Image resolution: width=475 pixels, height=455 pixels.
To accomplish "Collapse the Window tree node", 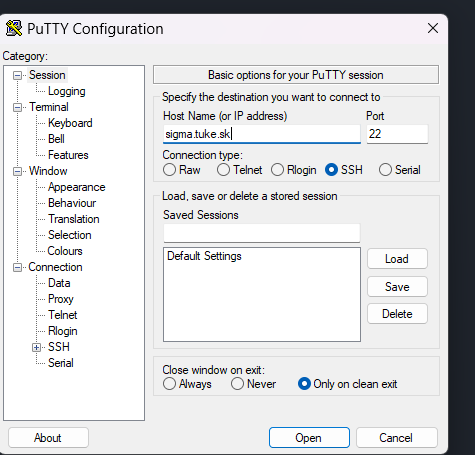I will tap(17, 172).
